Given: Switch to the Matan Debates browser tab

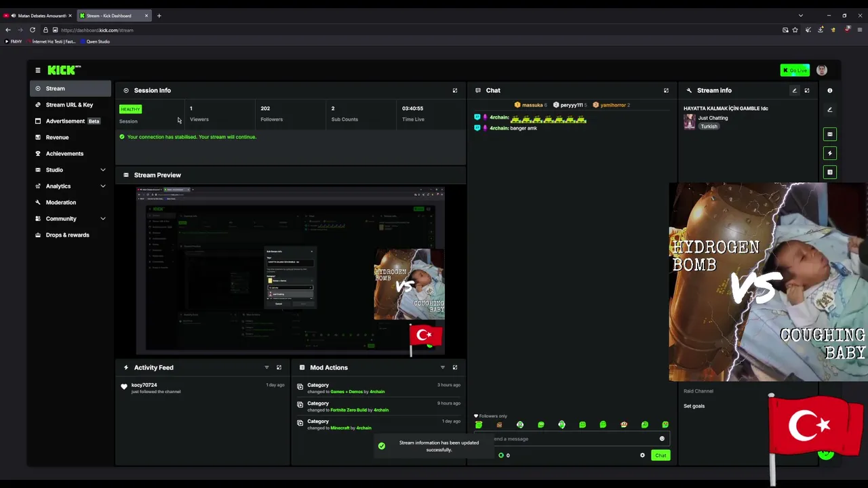Looking at the screenshot, I should point(38,16).
